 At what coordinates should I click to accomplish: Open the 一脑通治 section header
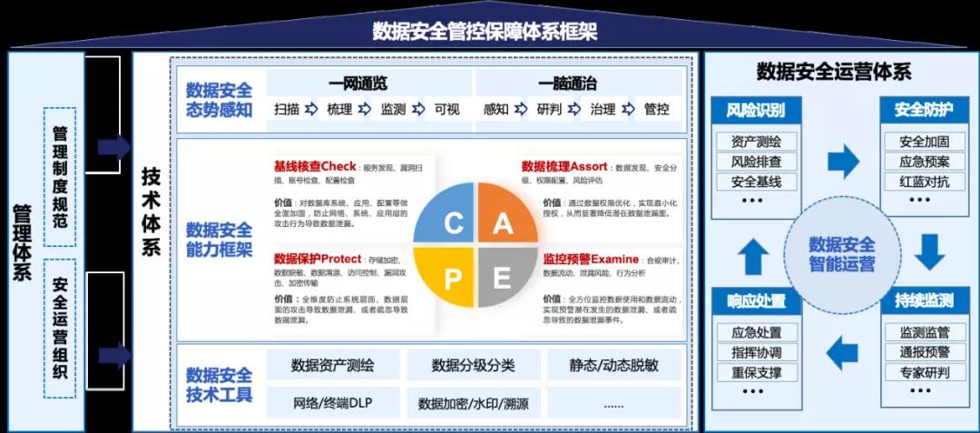567,84
